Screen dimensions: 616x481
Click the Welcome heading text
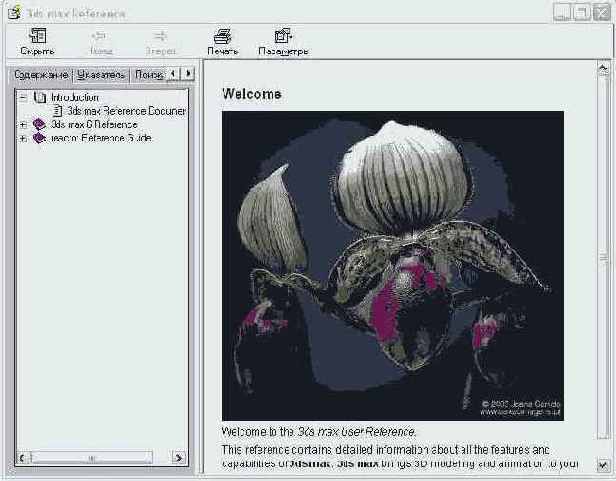252,94
